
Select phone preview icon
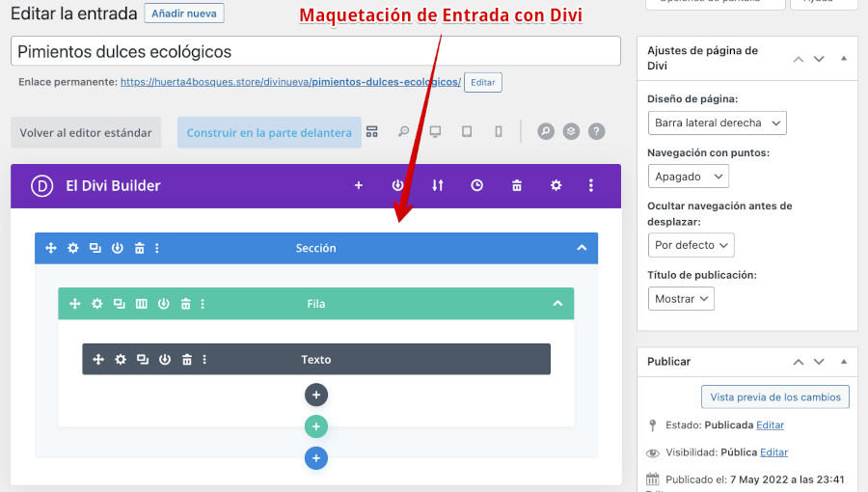[499, 132]
